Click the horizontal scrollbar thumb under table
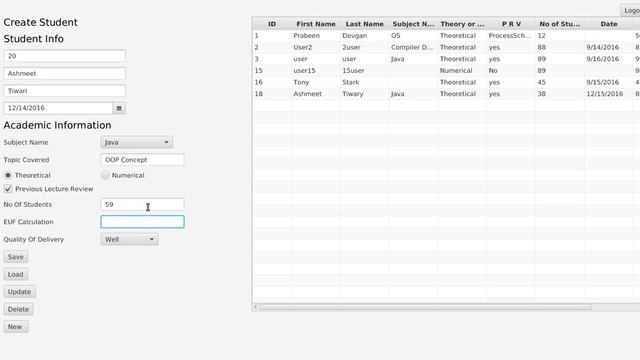 pos(426,307)
